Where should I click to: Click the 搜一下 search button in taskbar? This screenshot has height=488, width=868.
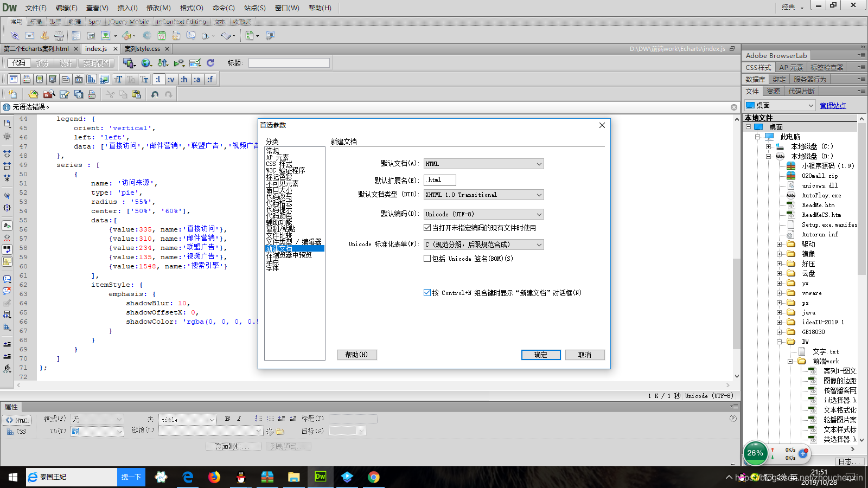point(131,477)
